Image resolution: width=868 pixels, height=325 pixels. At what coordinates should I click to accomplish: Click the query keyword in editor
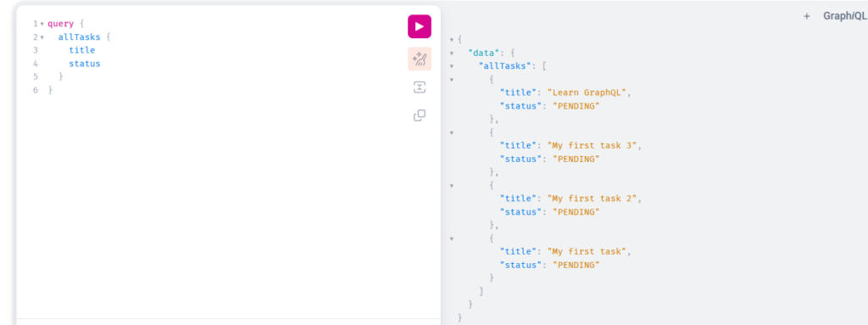60,24
